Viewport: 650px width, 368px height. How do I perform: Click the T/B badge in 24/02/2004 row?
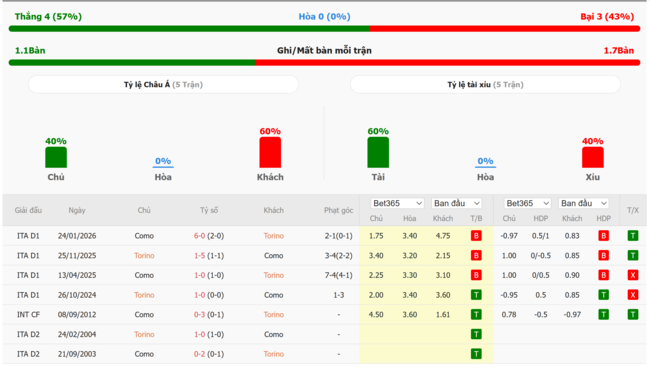click(476, 334)
